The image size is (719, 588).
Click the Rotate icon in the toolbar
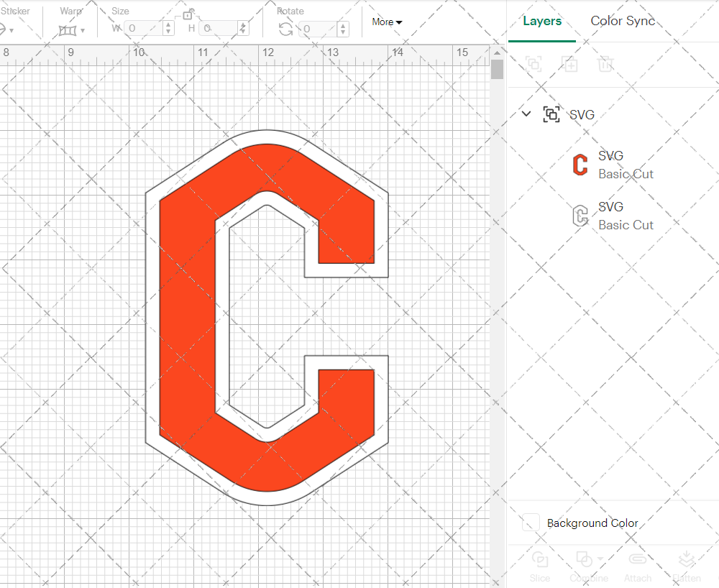(285, 29)
